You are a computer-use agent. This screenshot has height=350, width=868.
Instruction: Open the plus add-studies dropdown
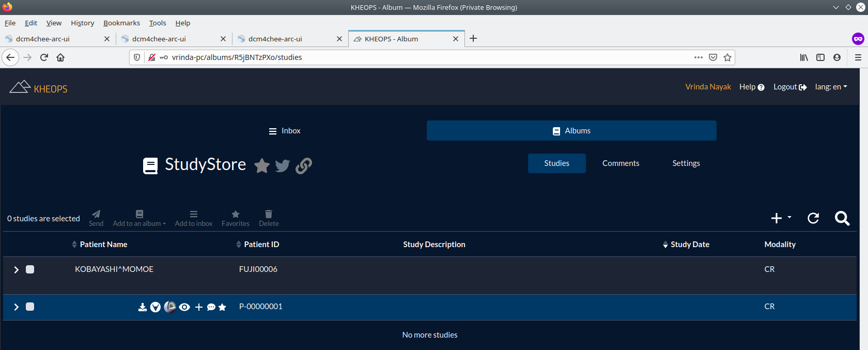tap(781, 218)
